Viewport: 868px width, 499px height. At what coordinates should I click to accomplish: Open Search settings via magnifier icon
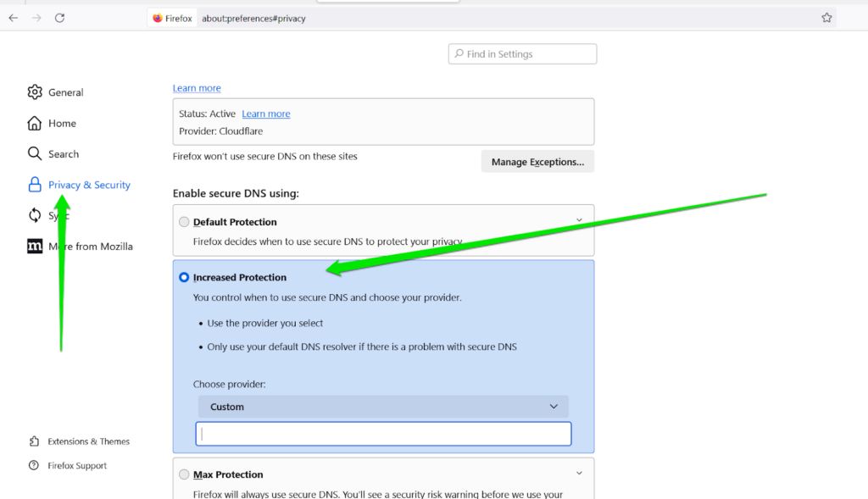point(35,153)
